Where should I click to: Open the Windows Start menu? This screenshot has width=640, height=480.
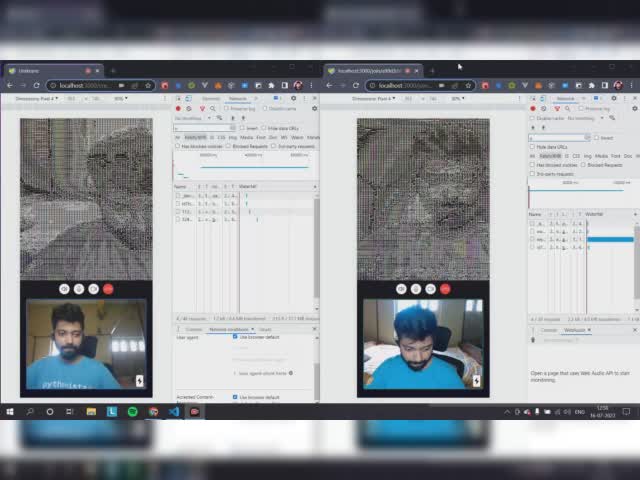(x=10, y=411)
